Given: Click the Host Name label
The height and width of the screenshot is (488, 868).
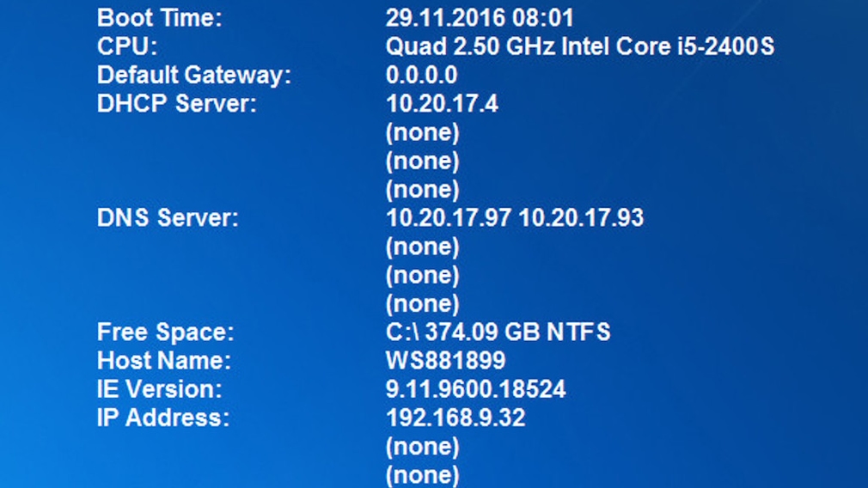Looking at the screenshot, I should tap(164, 361).
